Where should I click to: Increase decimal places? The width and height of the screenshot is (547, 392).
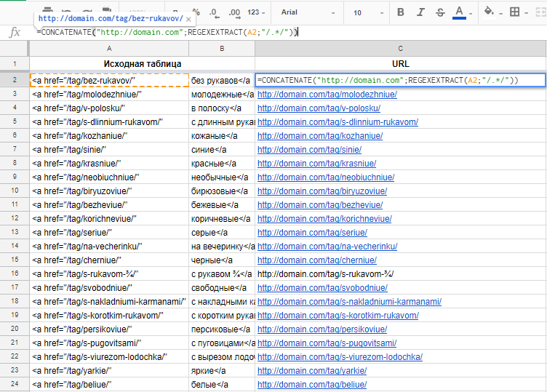pyautogui.click(x=234, y=12)
